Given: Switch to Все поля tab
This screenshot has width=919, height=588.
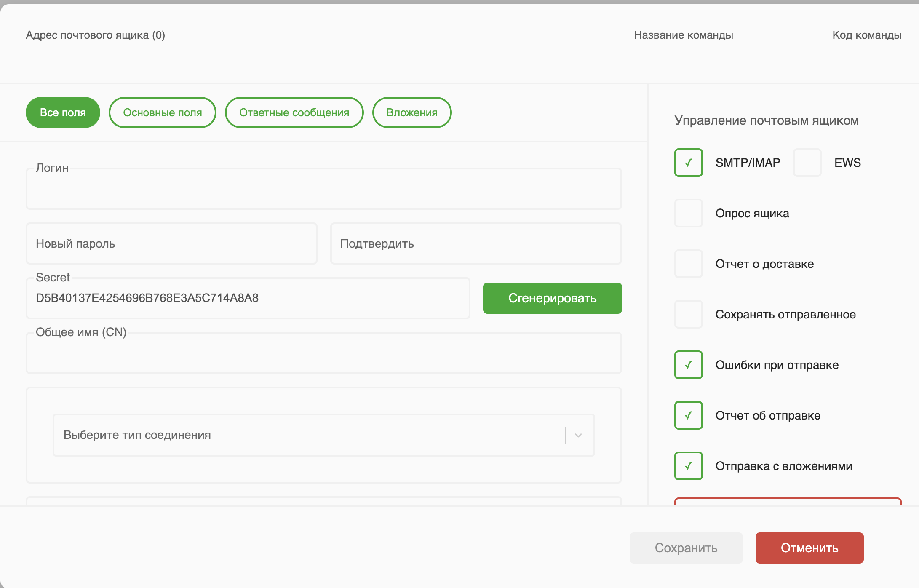Looking at the screenshot, I should click(x=63, y=112).
